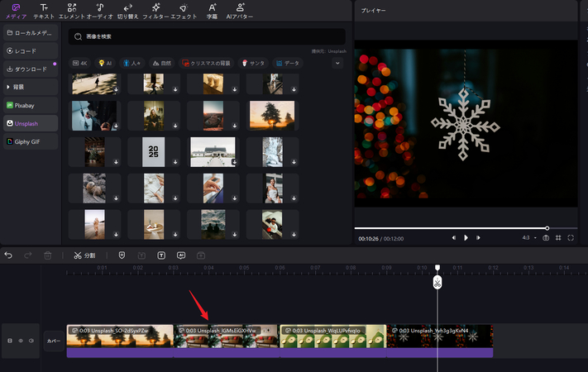
Task: Toggle the track mute speaker icon
Action: [x=31, y=341]
